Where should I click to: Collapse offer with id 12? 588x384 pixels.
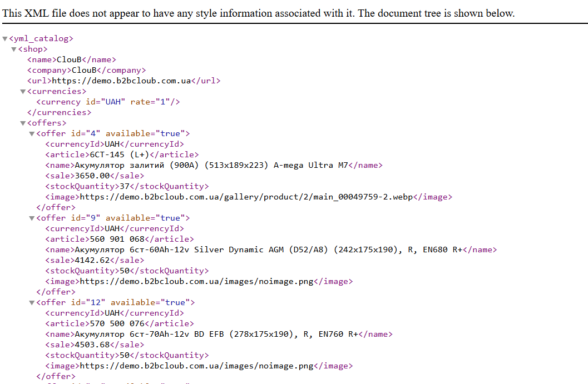pyautogui.click(x=32, y=303)
